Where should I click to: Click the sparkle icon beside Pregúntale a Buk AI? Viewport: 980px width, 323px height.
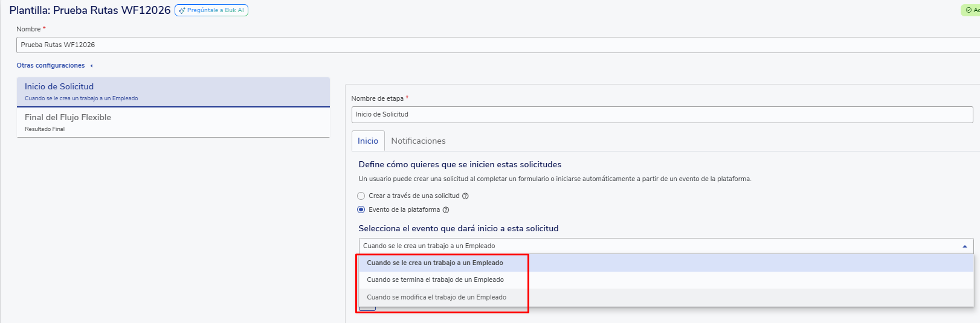[x=182, y=10]
